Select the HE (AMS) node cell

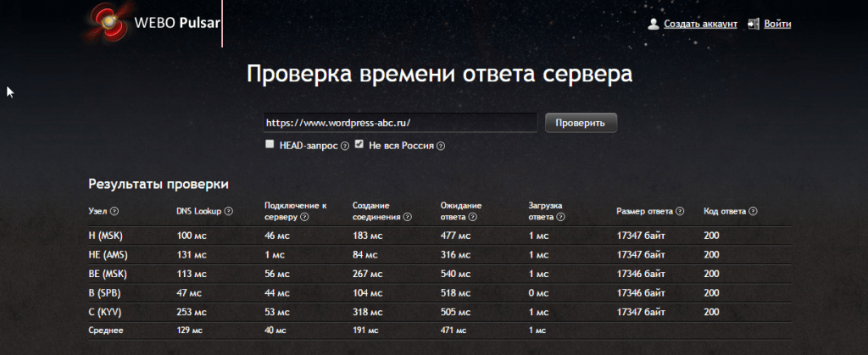[x=108, y=255]
